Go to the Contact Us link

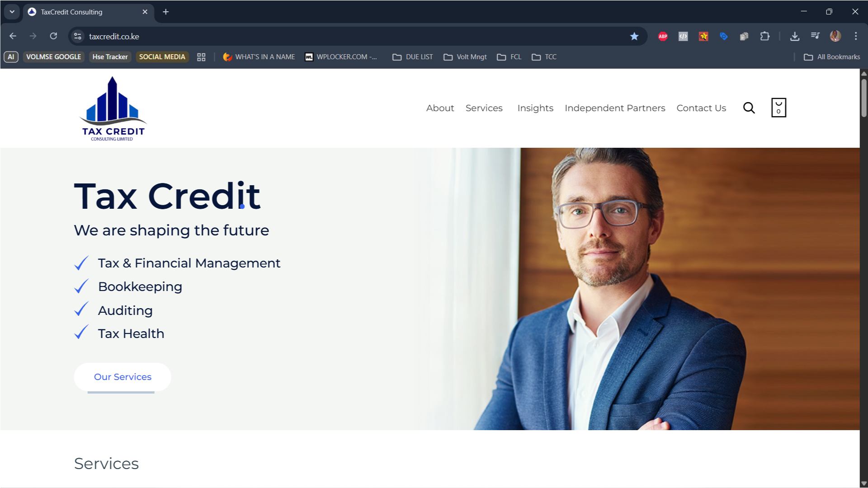(701, 108)
